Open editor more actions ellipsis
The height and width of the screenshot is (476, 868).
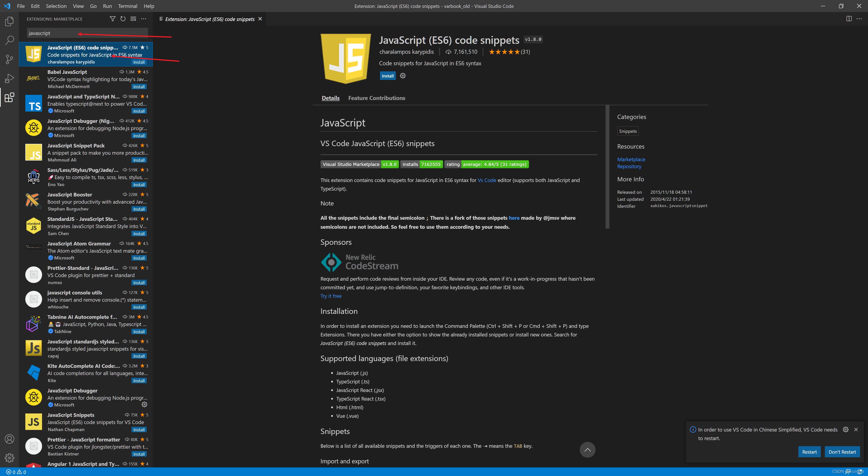point(859,19)
